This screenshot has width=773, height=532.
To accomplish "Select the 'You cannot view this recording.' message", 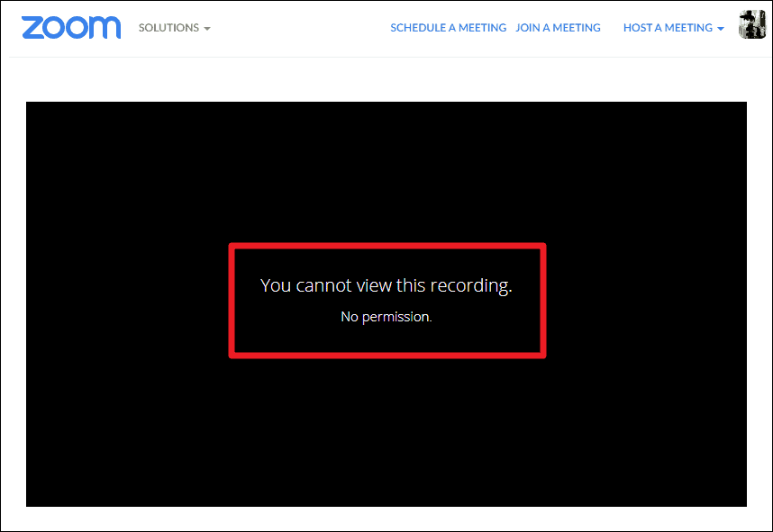I will [x=386, y=285].
